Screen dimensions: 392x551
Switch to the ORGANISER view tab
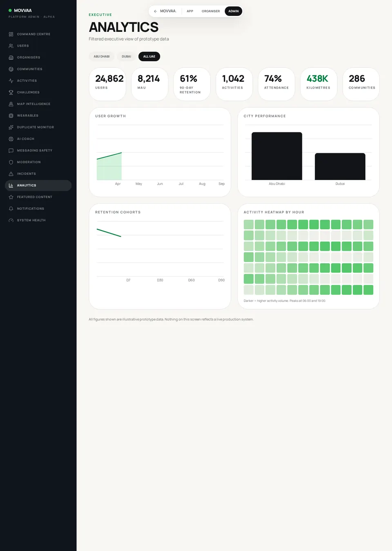click(211, 11)
